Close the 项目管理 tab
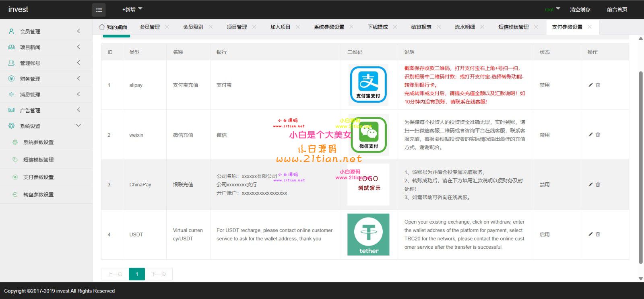Viewport: 644px width, 299px height. [x=254, y=27]
